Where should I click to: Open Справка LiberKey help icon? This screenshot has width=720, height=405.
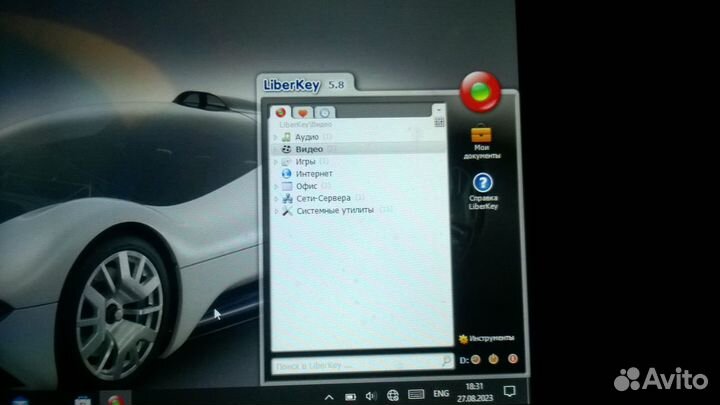(x=483, y=184)
